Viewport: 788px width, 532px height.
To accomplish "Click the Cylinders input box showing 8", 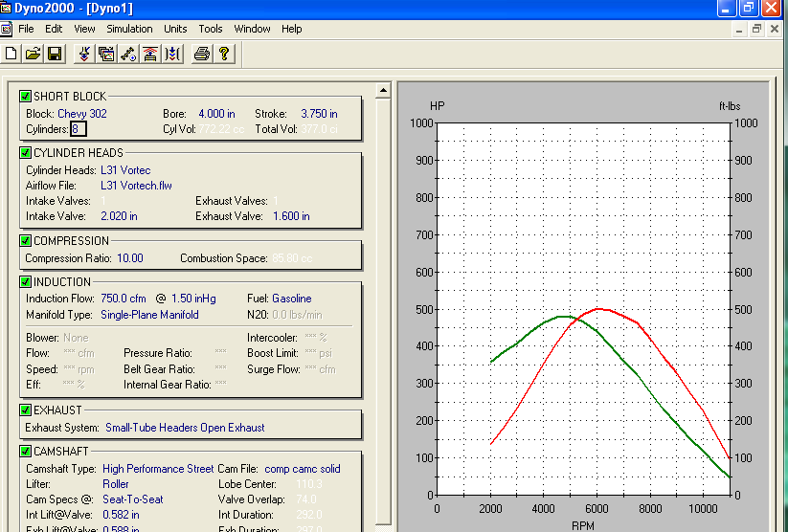I will point(79,129).
